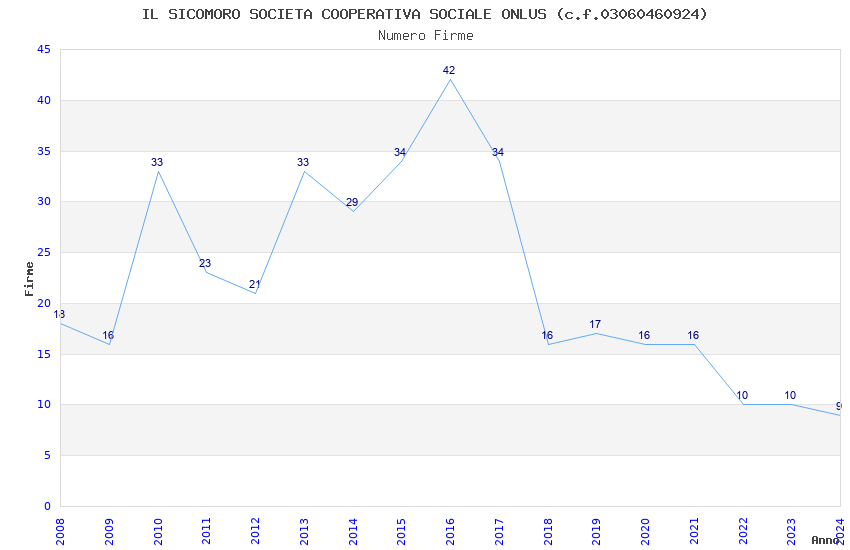Click the Anno axis label
Screen dimensions: 850x550
825,540
